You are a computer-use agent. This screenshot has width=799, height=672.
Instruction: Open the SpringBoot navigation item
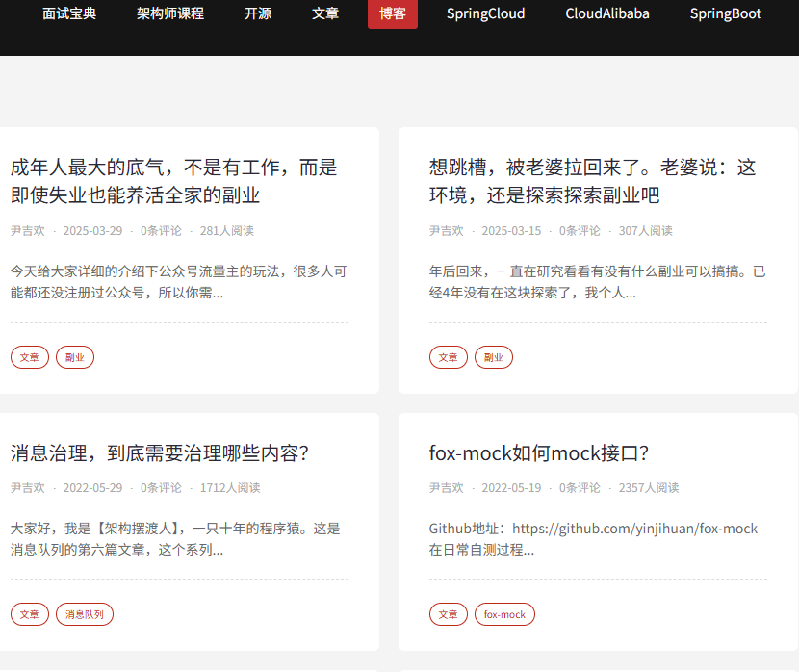[726, 13]
